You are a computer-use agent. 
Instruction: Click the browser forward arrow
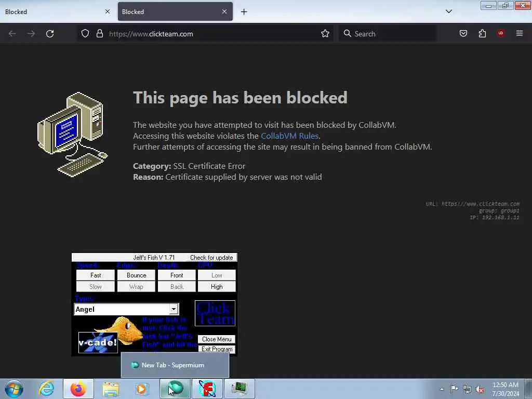point(31,34)
